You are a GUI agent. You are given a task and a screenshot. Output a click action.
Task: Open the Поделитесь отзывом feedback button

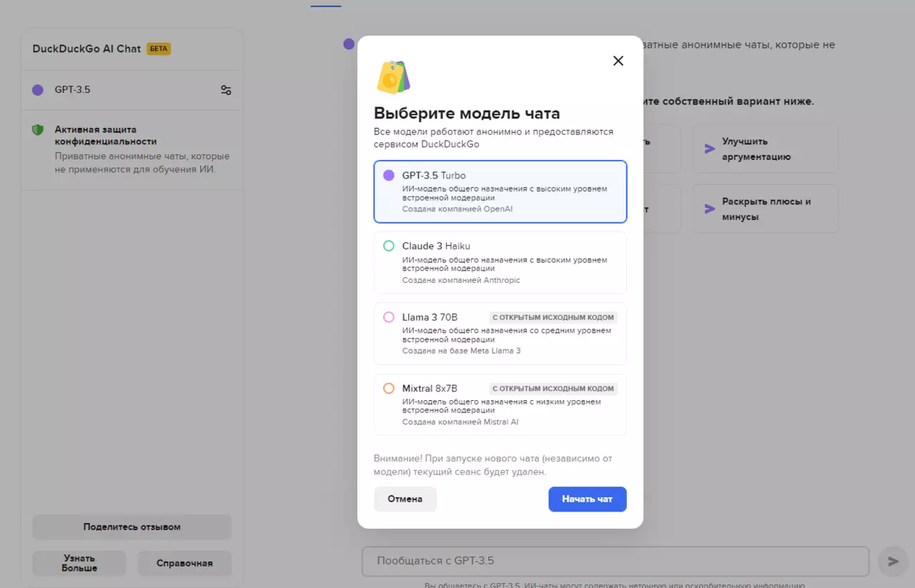point(132,527)
